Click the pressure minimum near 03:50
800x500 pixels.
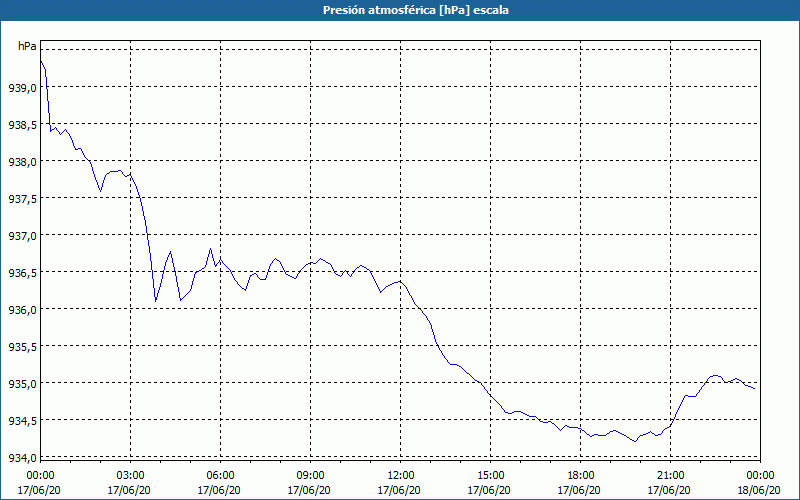[x=156, y=301]
